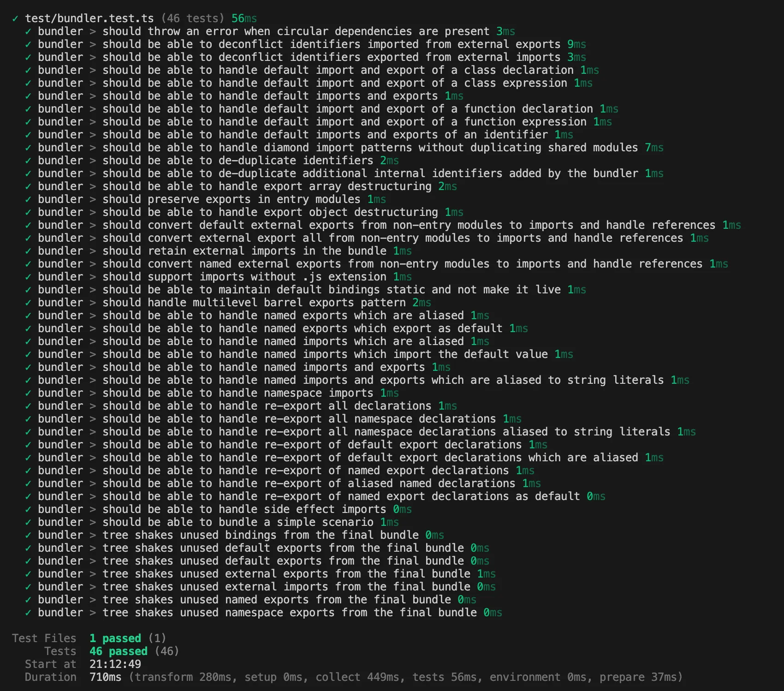Image resolution: width=784 pixels, height=691 pixels.
Task: Click 'should convert external export all' line
Action: (x=367, y=238)
